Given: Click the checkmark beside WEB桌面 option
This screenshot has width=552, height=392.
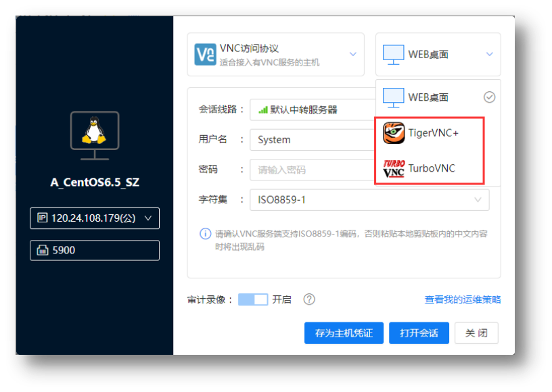Looking at the screenshot, I should pos(489,97).
